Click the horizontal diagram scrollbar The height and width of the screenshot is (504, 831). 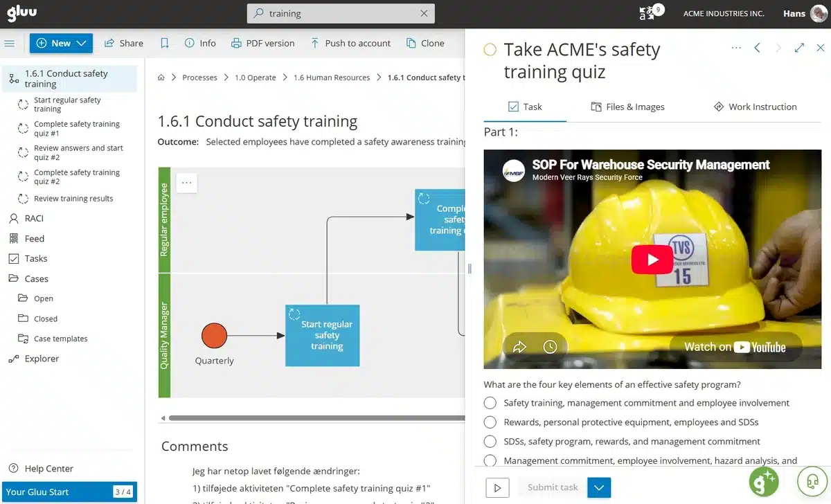tap(317, 418)
